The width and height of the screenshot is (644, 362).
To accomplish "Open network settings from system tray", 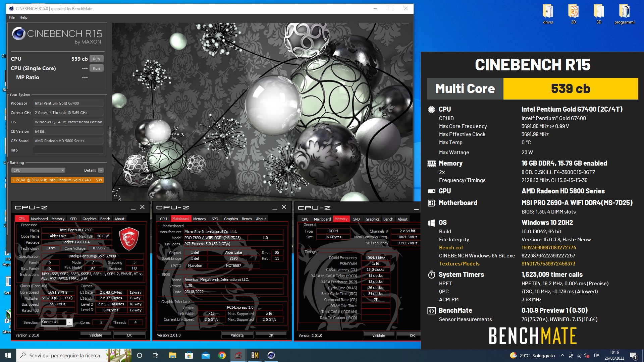I will point(579,356).
